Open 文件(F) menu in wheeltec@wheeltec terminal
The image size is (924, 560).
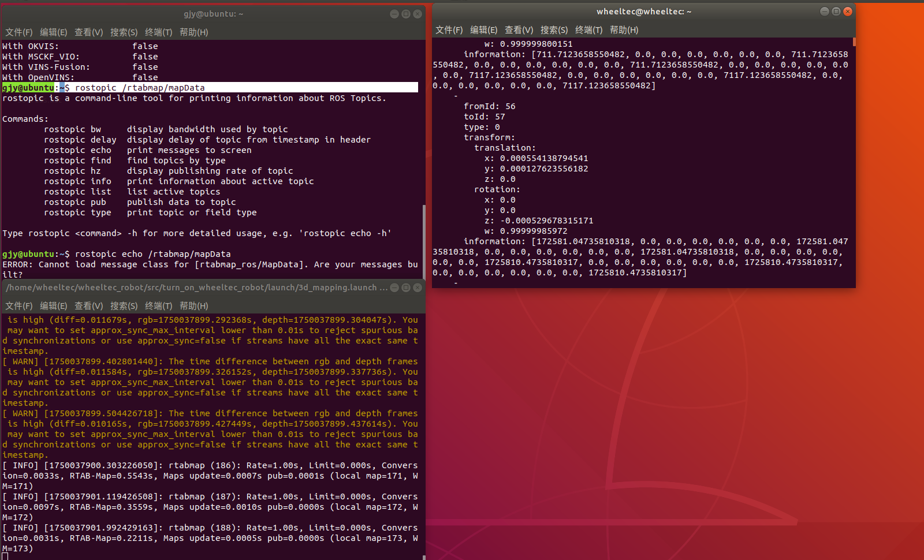[x=449, y=30]
